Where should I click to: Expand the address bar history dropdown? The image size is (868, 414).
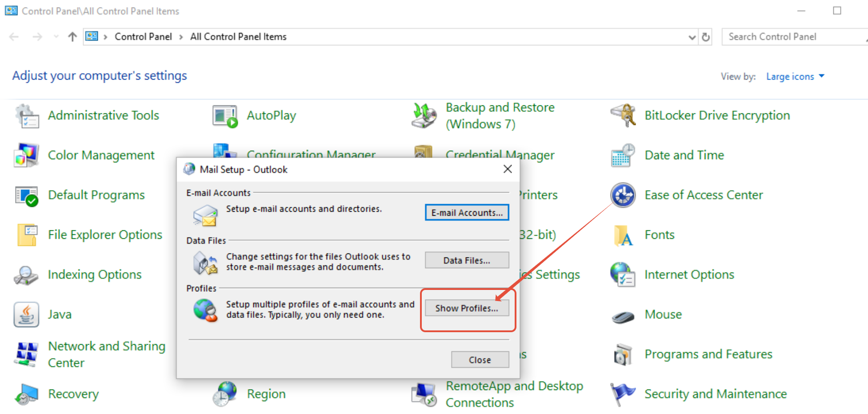click(x=692, y=37)
